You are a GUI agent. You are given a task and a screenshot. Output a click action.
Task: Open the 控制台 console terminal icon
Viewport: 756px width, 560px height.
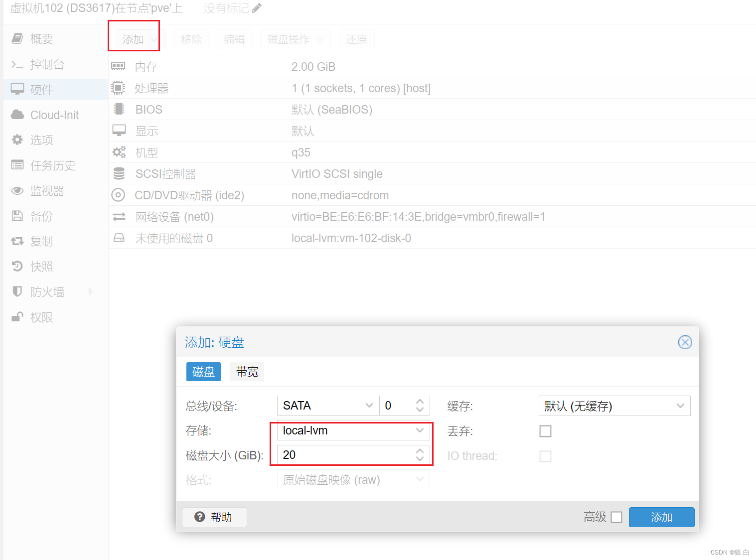point(17,64)
